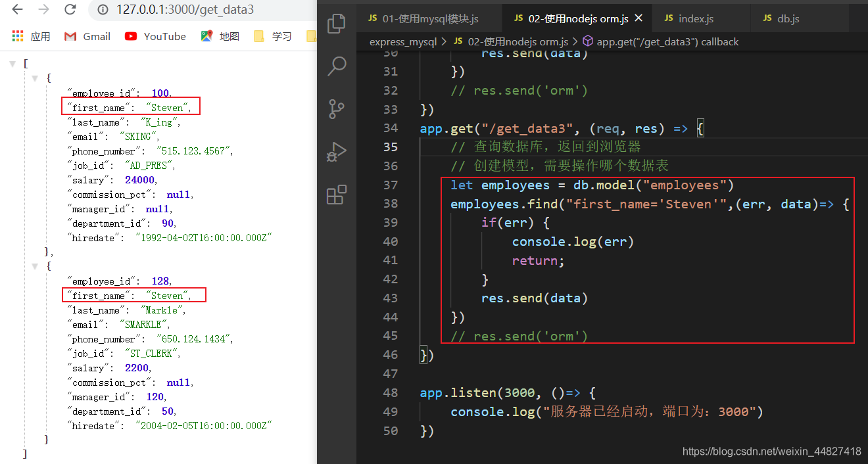Click the employees.find code on line 38
The image size is (868, 464).
(504, 204)
